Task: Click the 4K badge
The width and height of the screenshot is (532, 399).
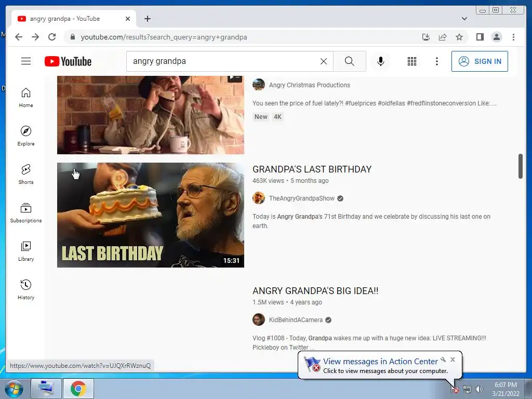Action: coord(277,117)
